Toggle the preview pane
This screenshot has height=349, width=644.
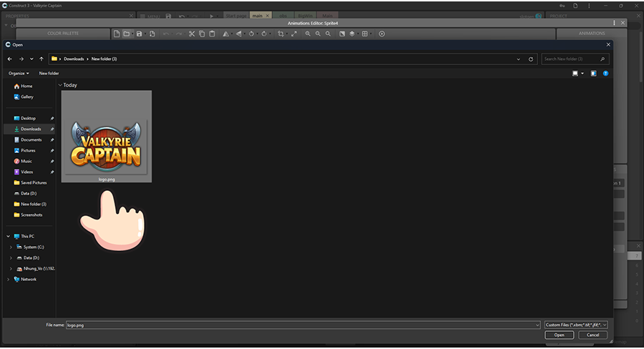coord(593,73)
